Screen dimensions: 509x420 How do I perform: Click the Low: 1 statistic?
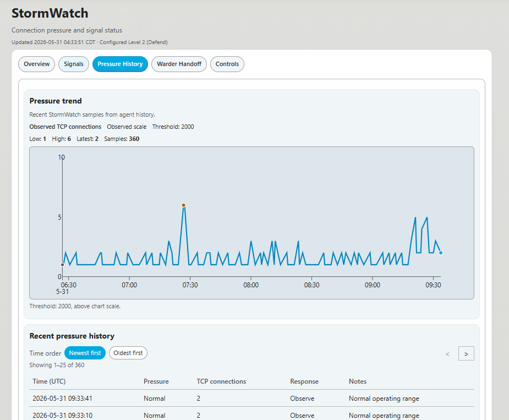(37, 139)
